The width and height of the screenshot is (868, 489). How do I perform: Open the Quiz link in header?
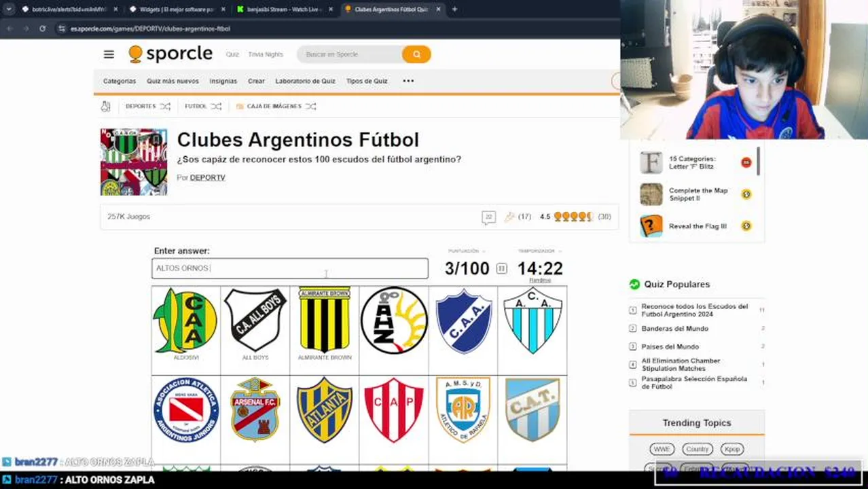pos(232,54)
